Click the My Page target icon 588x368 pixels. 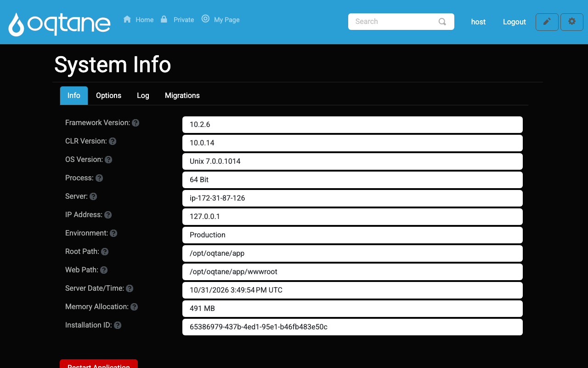point(206,19)
